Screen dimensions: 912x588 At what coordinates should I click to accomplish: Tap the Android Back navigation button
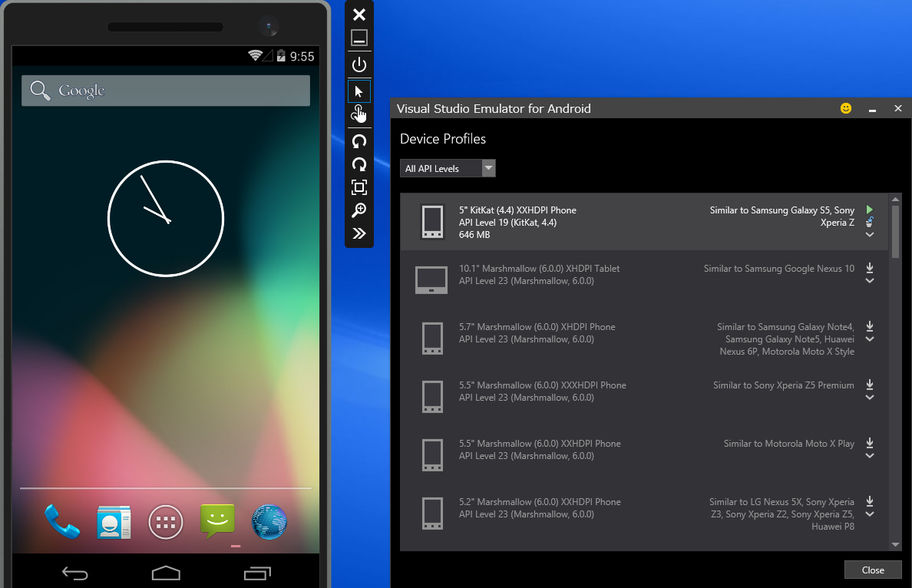pos(74,573)
